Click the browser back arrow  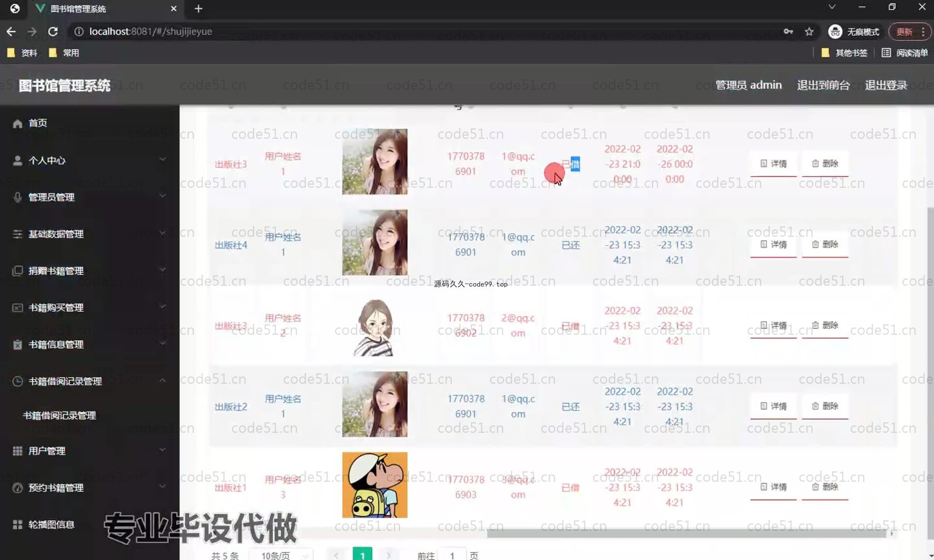click(x=11, y=31)
